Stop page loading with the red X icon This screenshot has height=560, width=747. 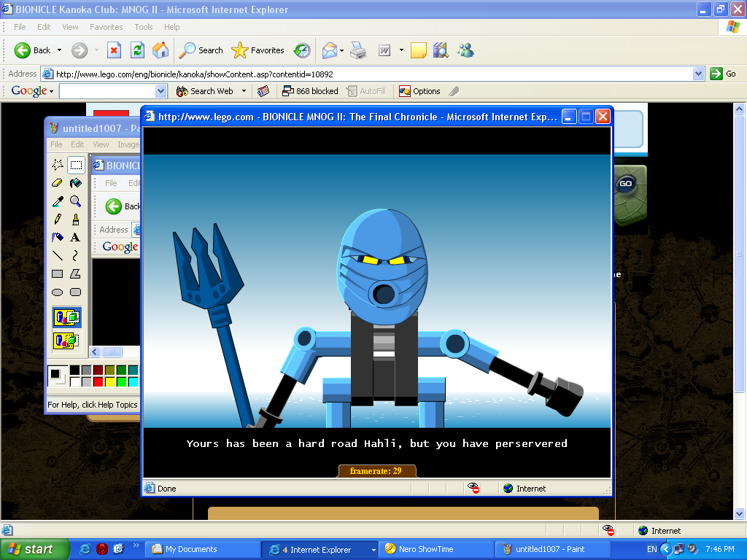(x=114, y=50)
